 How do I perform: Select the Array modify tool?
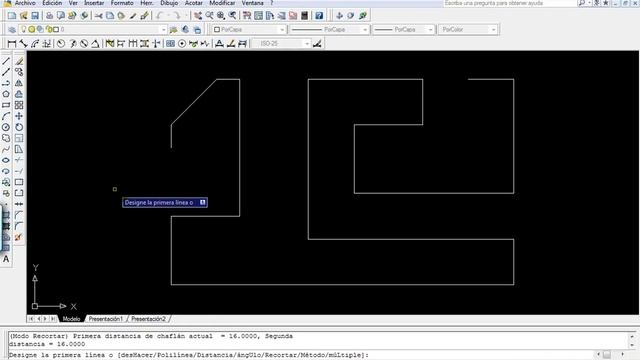(19, 105)
